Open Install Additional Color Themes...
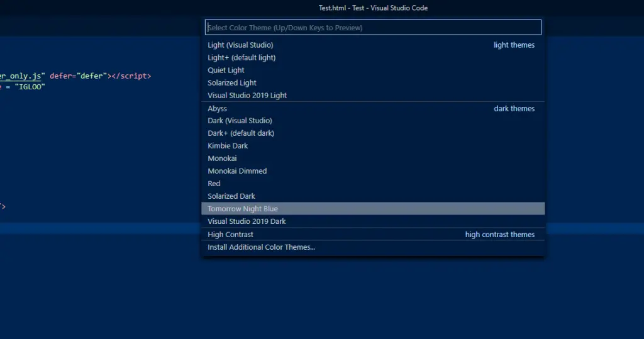644x339 pixels. tap(373, 247)
